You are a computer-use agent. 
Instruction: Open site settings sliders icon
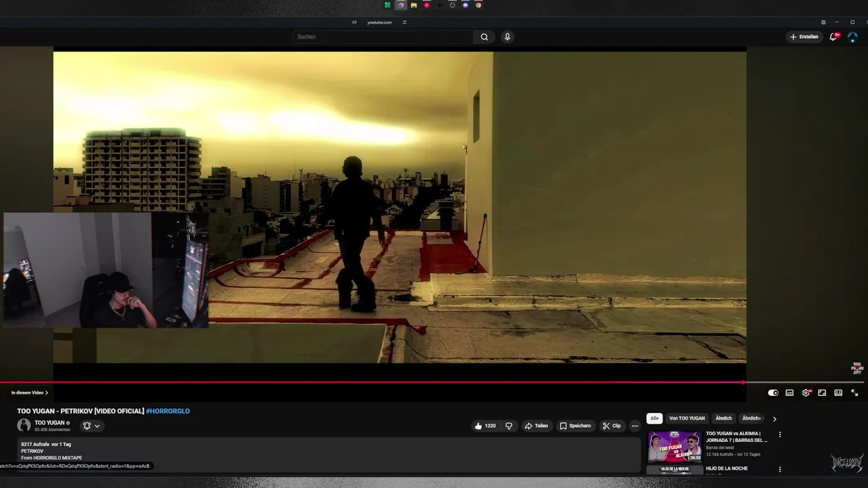(405, 22)
